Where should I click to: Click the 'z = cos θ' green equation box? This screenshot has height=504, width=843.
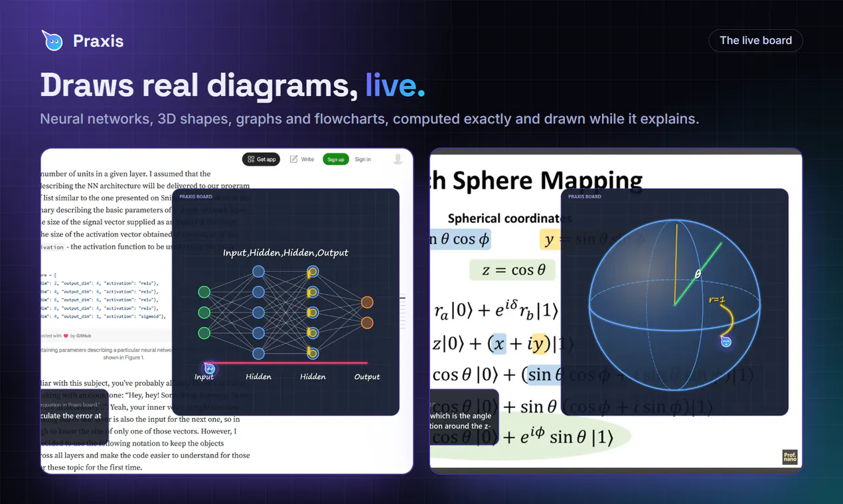click(x=512, y=270)
